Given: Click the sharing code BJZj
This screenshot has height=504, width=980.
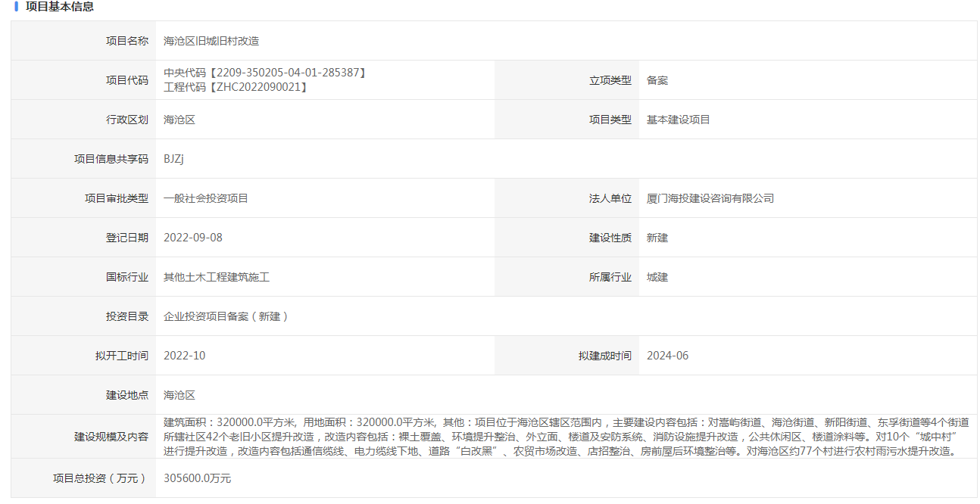Looking at the screenshot, I should 174,159.
